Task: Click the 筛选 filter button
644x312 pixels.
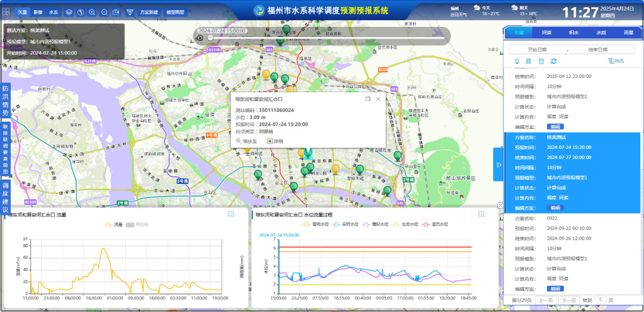Action: pos(615,61)
